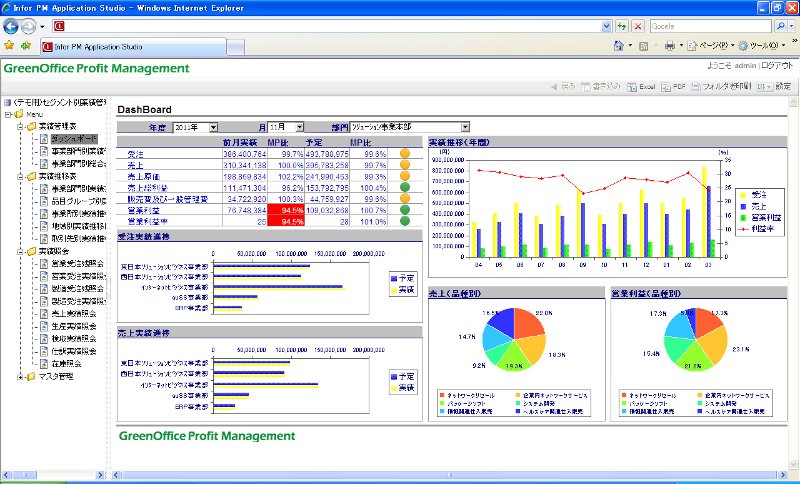The image size is (800, 484).
Task: Select 品目グループ別 in the tree
Action: (x=79, y=201)
